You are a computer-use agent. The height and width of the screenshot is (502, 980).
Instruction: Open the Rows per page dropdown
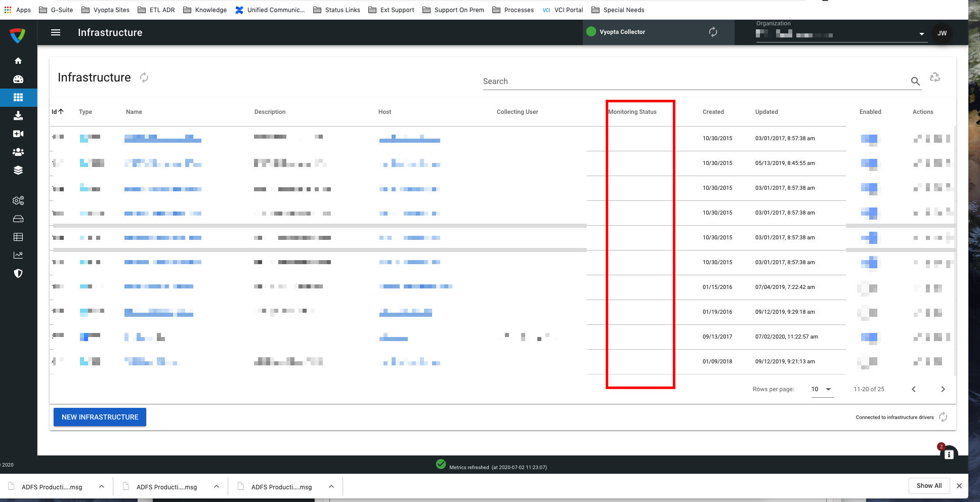click(822, 389)
